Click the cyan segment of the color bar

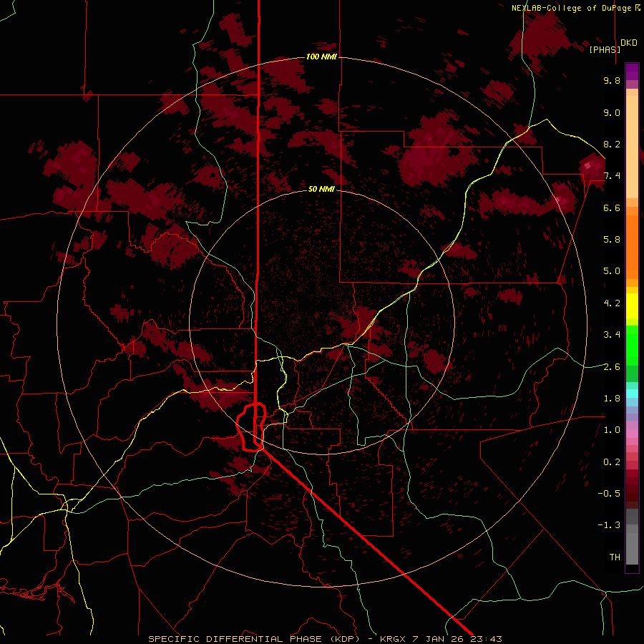coord(632,393)
